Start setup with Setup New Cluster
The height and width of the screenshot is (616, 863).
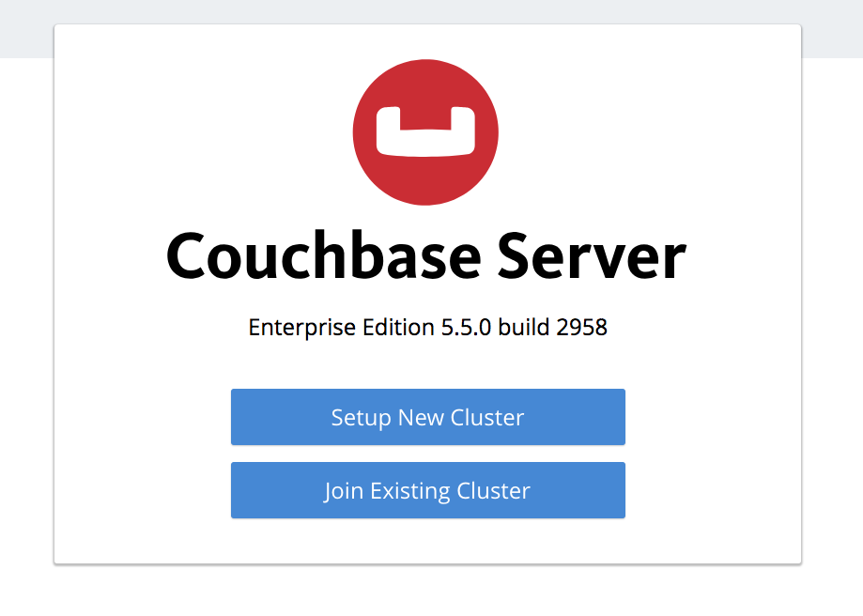coord(427,417)
